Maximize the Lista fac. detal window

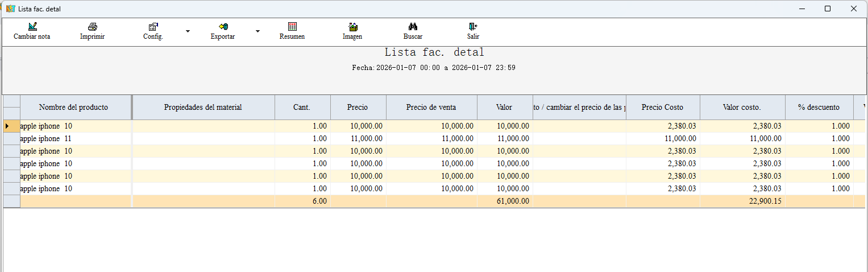pyautogui.click(x=828, y=9)
